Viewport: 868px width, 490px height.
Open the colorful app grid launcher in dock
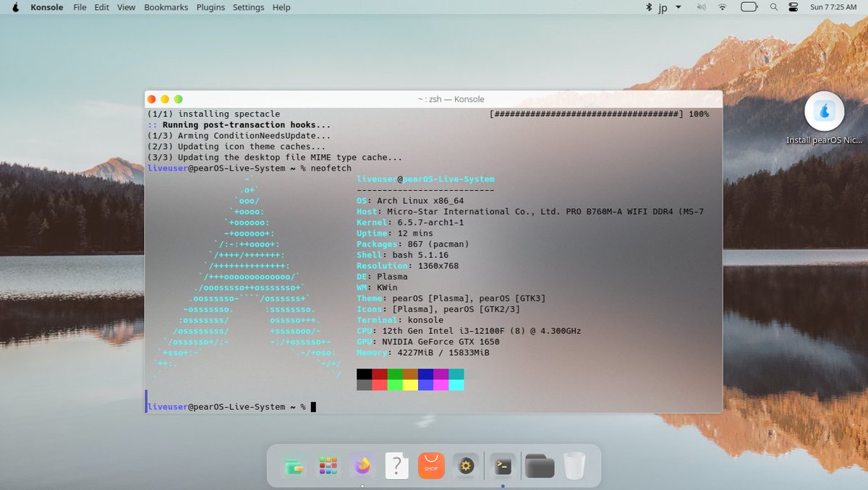328,466
